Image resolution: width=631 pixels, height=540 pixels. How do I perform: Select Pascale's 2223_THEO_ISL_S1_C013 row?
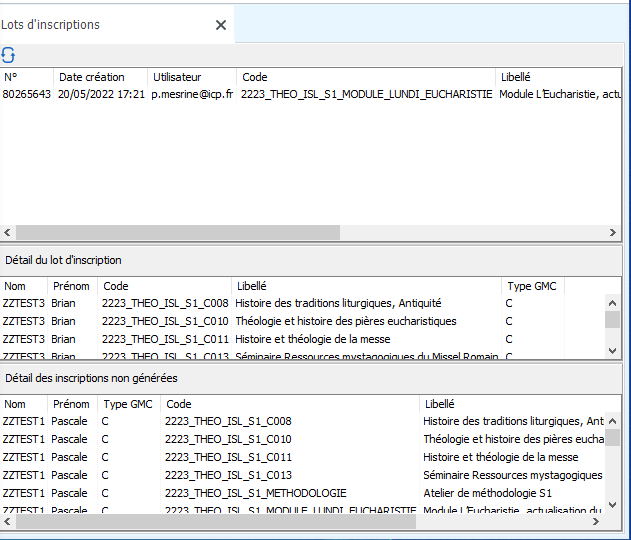(x=228, y=475)
